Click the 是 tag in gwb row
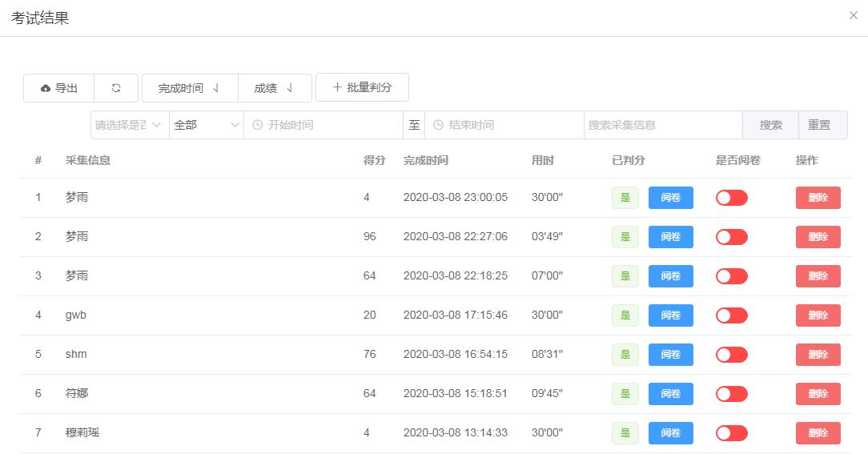This screenshot has height=454, width=868. click(x=625, y=315)
